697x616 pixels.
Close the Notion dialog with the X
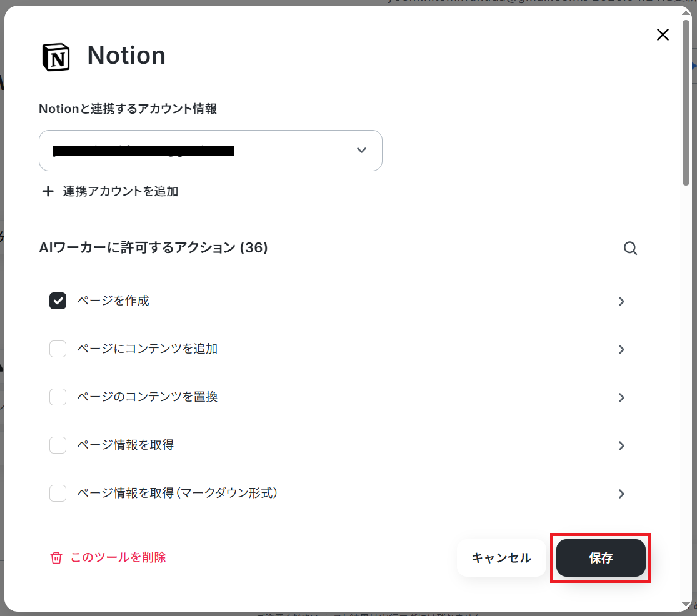[x=663, y=34]
